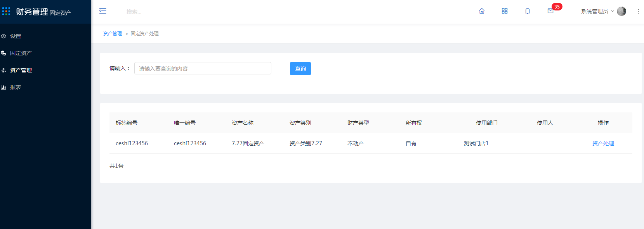Click the 查询 search button
Viewport: 644px width, 229px height.
tap(300, 69)
